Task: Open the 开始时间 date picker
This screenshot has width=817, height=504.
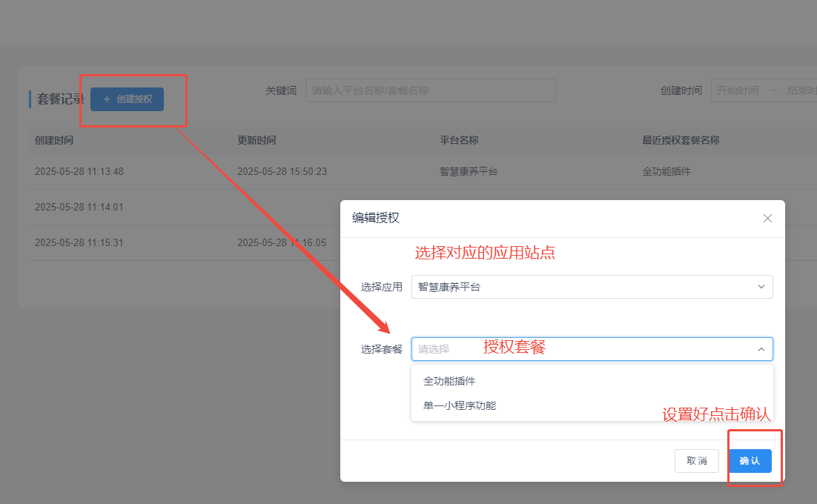Action: 737,90
